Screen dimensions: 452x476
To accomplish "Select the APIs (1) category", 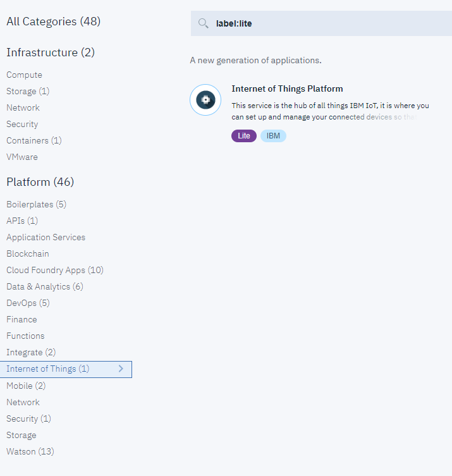I will pos(22,221).
